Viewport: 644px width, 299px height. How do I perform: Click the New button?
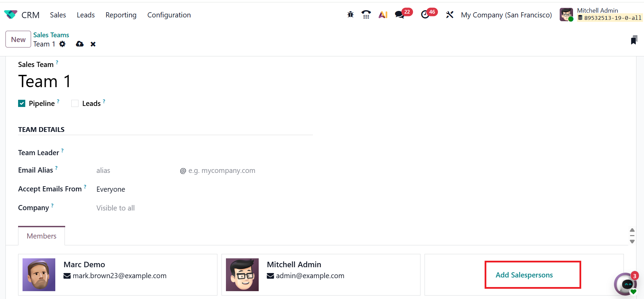[18, 39]
